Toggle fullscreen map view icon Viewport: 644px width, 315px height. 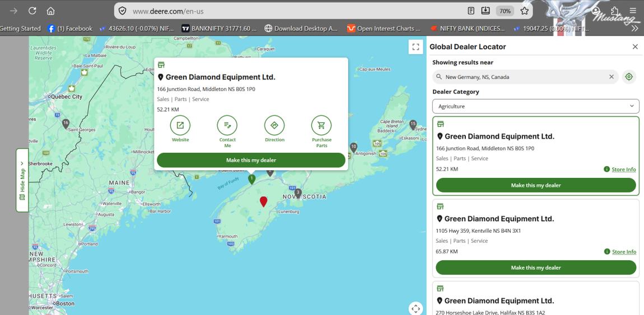pyautogui.click(x=416, y=47)
